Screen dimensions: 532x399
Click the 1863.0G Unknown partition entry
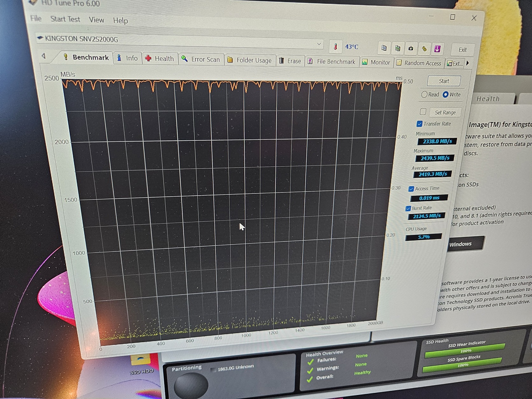(x=233, y=368)
